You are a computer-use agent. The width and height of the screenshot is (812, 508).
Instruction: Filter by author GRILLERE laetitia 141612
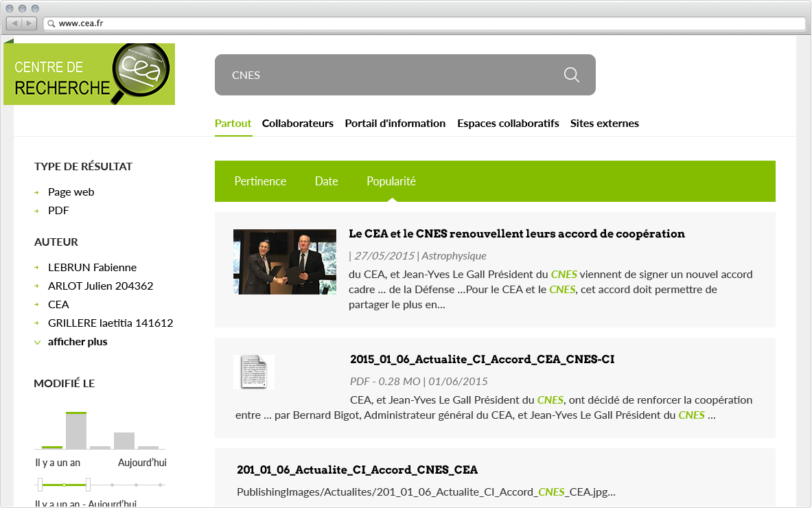(111, 323)
